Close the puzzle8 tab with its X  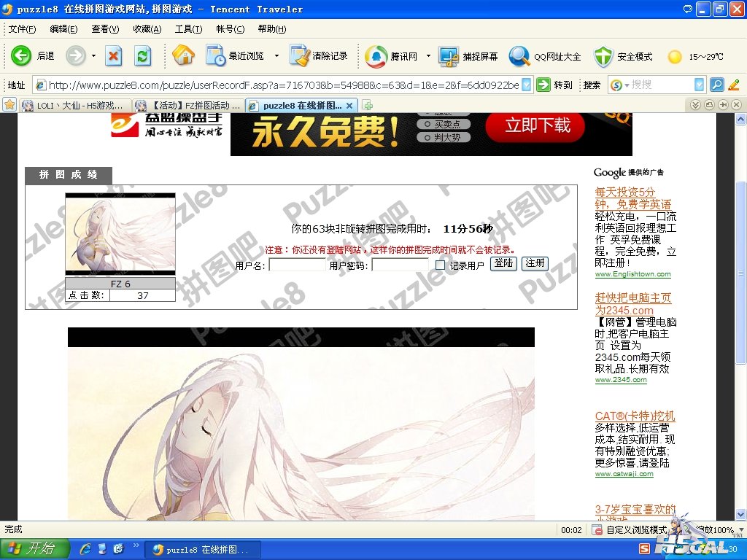349,105
